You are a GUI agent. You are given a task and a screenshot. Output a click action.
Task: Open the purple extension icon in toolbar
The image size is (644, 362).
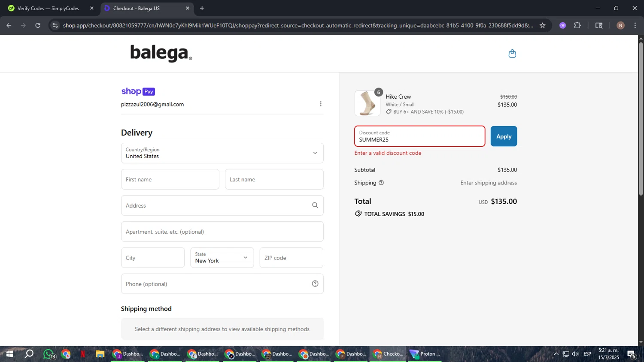coord(563,25)
